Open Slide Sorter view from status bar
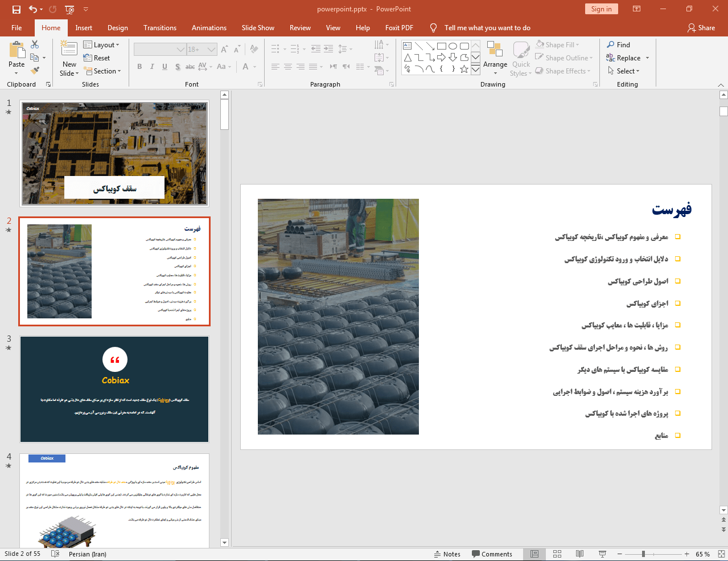This screenshot has width=728, height=561. [557, 554]
